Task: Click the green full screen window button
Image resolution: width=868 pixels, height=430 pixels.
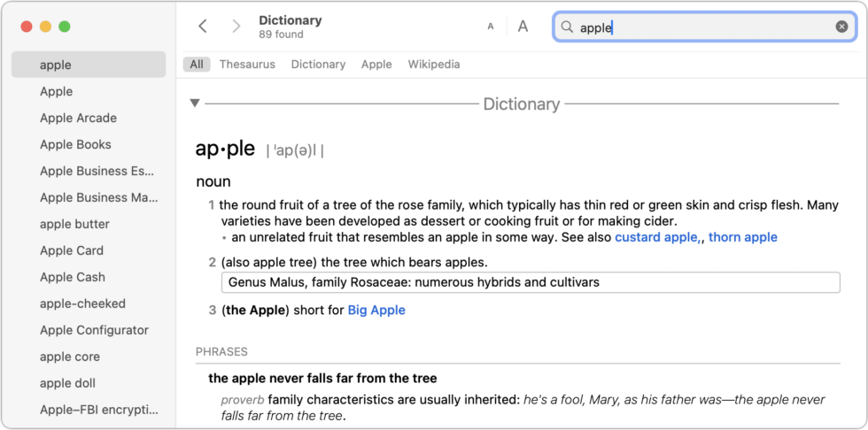Action: point(65,27)
